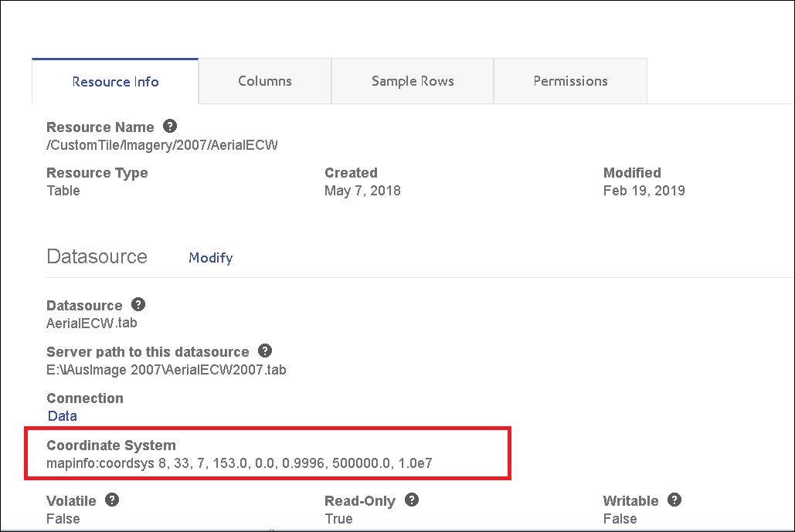Click the Read-Only help icon

(412, 500)
